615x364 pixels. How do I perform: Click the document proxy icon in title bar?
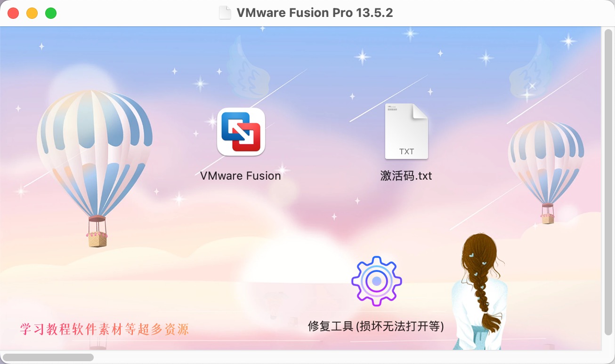[225, 13]
